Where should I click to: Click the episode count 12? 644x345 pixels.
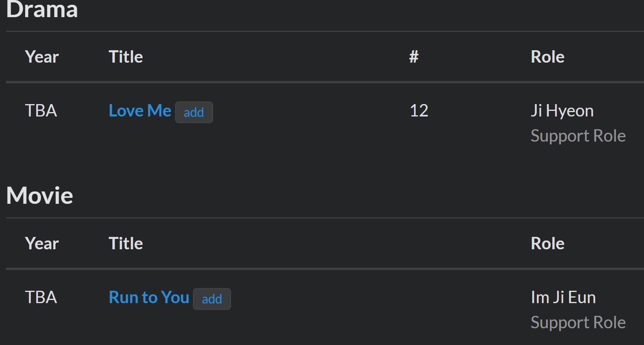(x=419, y=110)
